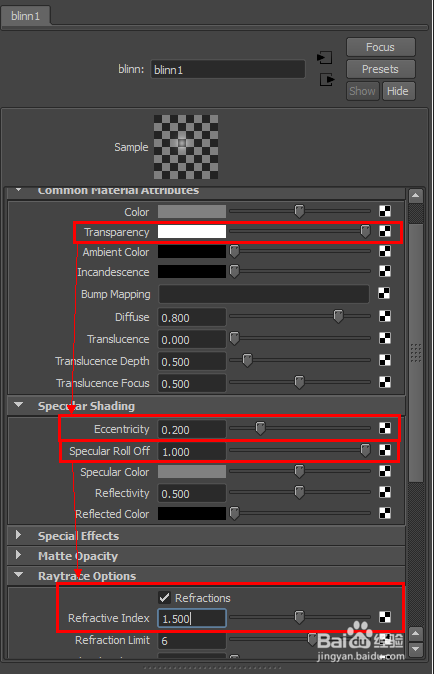Viewport: 434px width, 674px height.
Task: Open the map button beside Diffuse
Action: (385, 316)
